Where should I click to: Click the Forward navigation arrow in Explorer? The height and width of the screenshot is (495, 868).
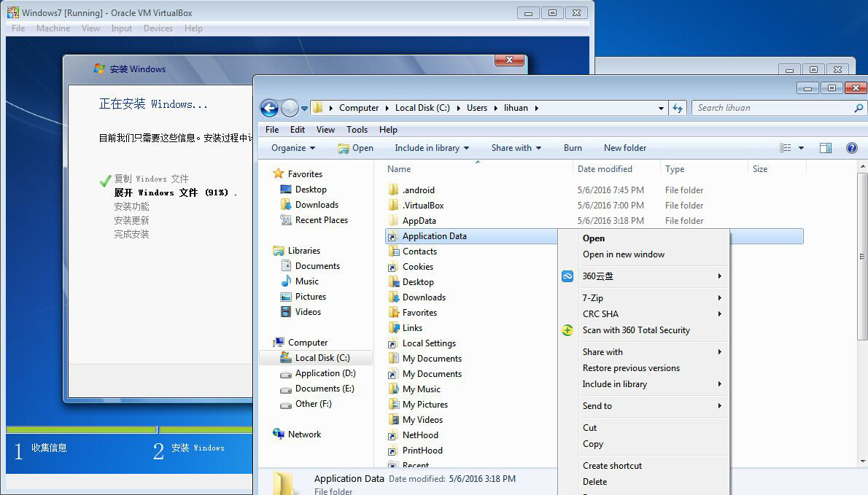click(290, 108)
